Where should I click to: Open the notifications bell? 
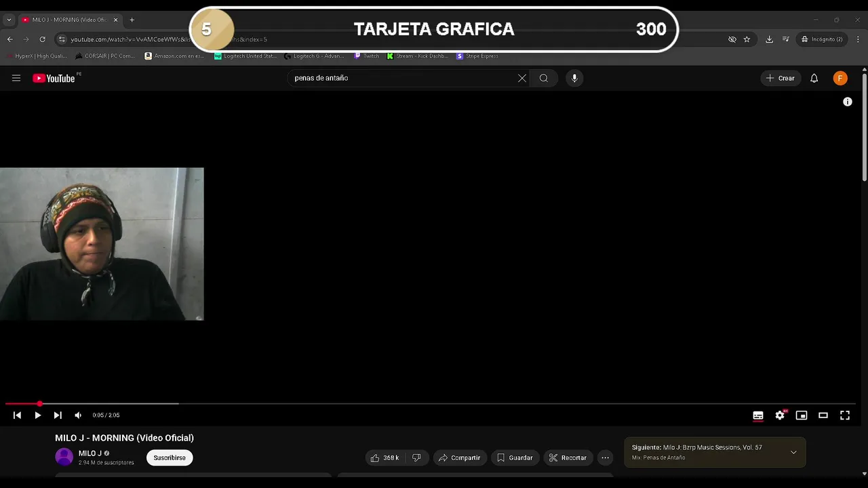[814, 78]
